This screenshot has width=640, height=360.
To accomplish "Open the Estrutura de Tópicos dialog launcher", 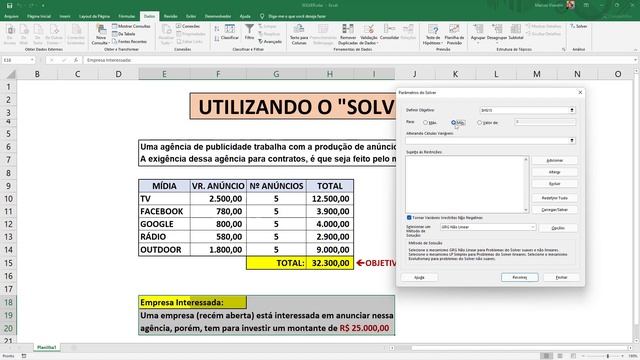I will [564, 49].
